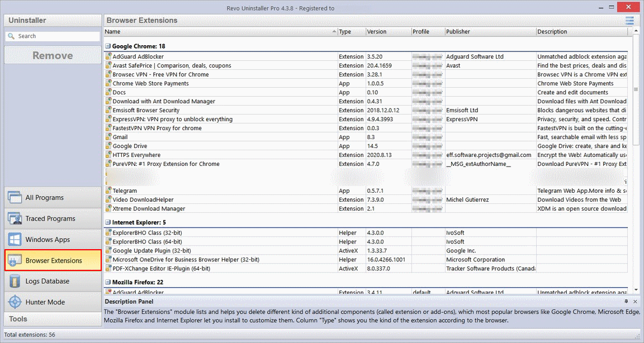This screenshot has width=644, height=343.
Task: Collapse the Mozilla Firefox: 22 group
Action: coord(107,282)
